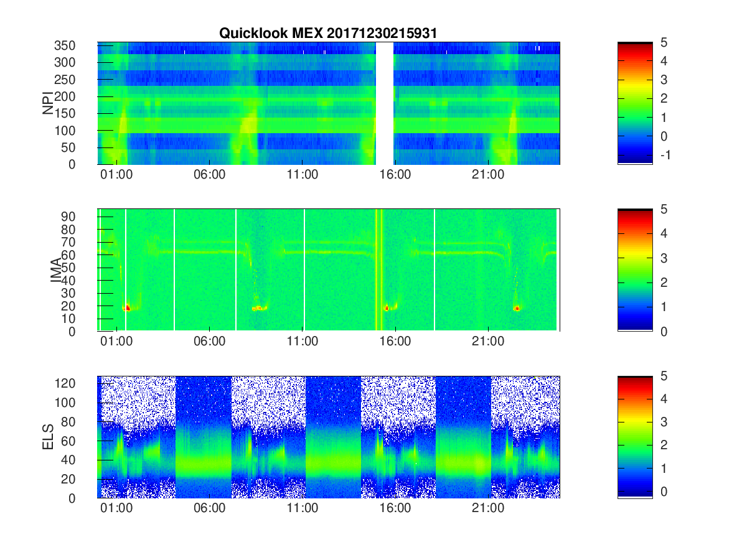Image resolution: width=747 pixels, height=560 pixels.
Task: Click the 11:00 label under IMA panel
Action: [302, 342]
